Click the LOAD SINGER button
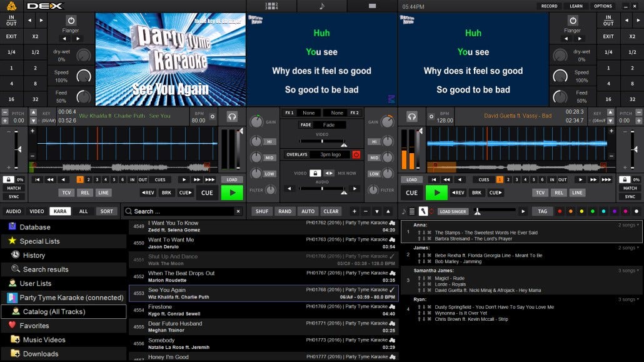 tap(453, 211)
